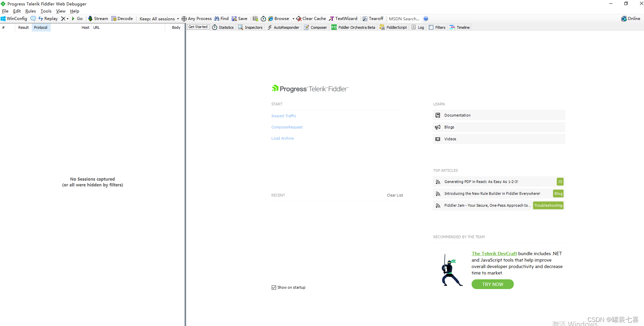Open the File menu

[5, 11]
